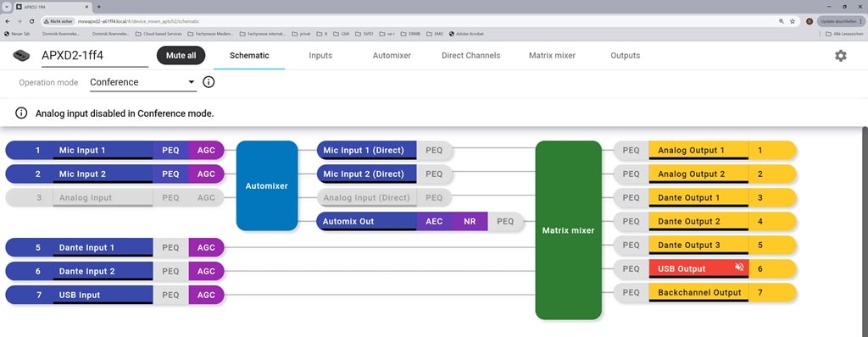This screenshot has height=337, width=868.
Task: Open the USB Input channel block
Action: (103, 295)
